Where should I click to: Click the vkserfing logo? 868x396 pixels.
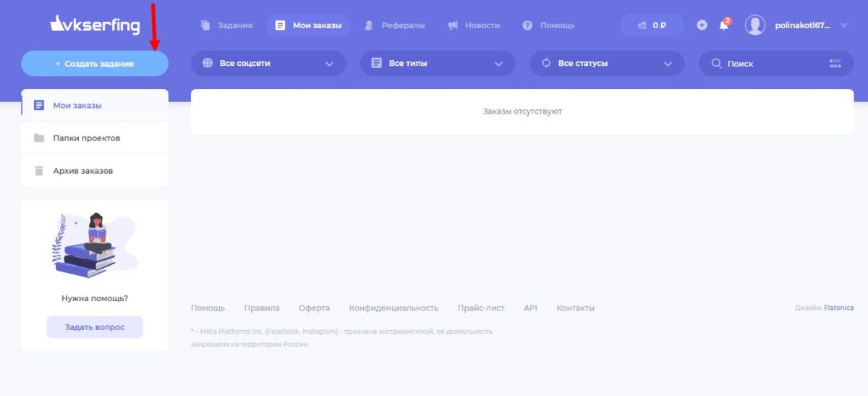coord(95,25)
